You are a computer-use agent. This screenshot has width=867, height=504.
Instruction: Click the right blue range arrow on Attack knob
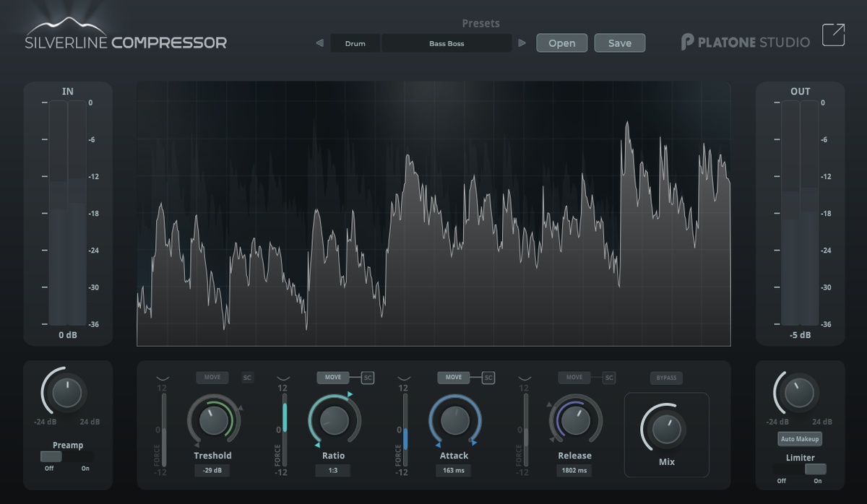pyautogui.click(x=474, y=443)
